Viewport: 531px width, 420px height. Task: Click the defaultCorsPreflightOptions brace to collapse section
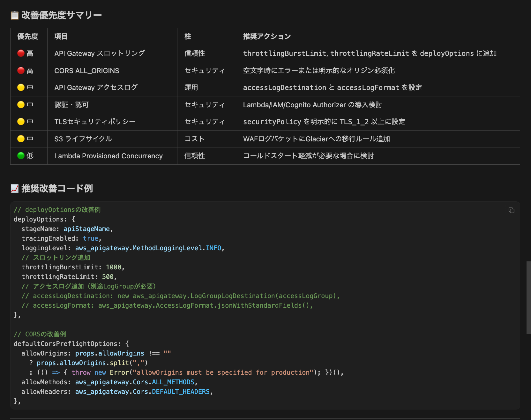click(x=127, y=343)
